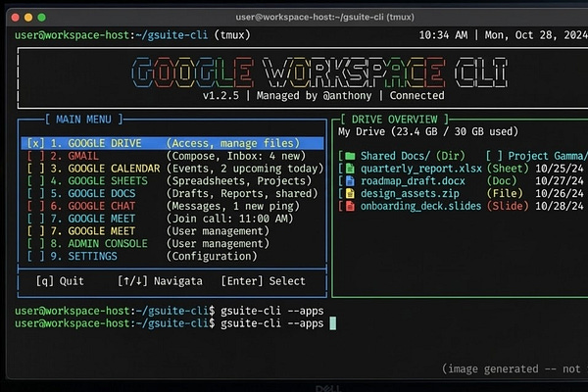588x392 pixels.
Task: Click the (Configuration) description
Action: pyautogui.click(x=212, y=256)
